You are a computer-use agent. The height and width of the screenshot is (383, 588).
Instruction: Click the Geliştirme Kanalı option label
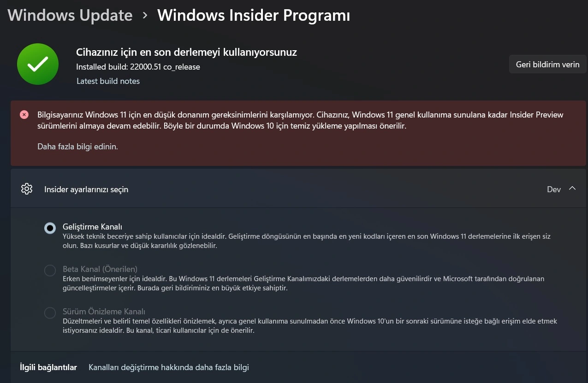pos(92,227)
